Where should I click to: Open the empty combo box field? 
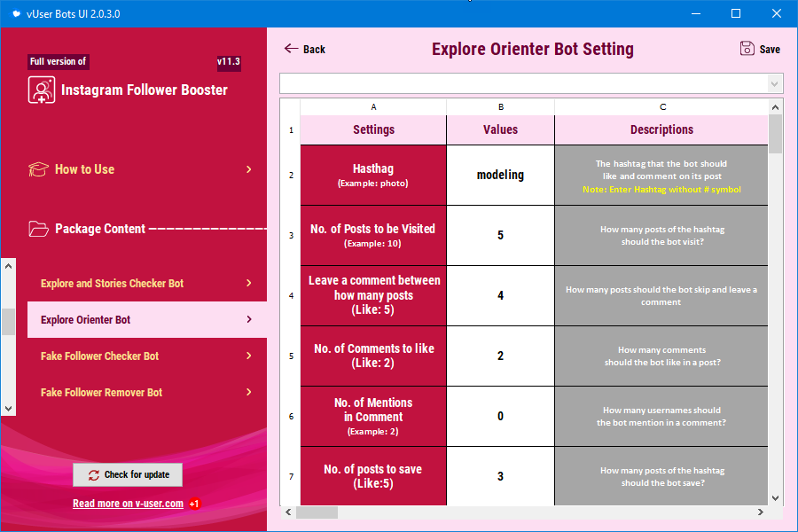click(x=531, y=83)
